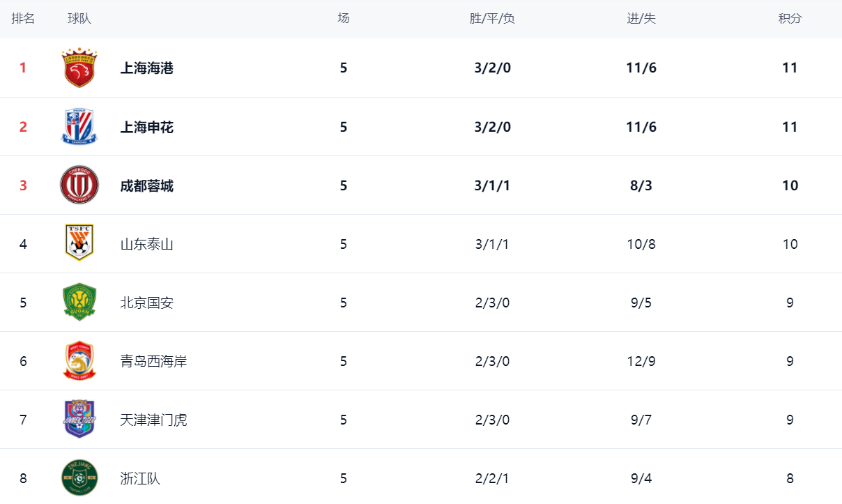Image resolution: width=842 pixels, height=504 pixels.
Task: Open the Chengdu Rongcheng (成都蓉城) round badge
Action: coord(79,185)
